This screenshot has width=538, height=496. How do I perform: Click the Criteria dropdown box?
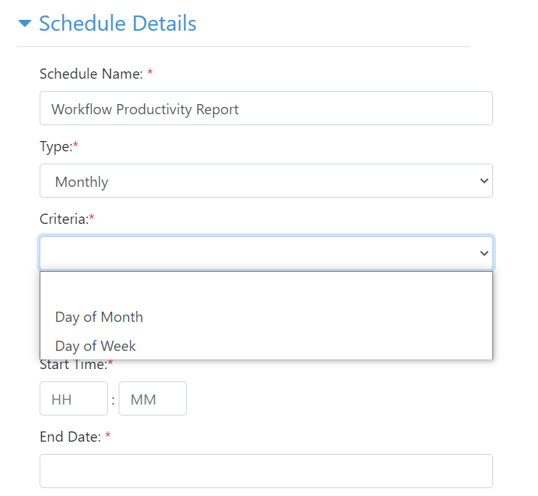(266, 253)
